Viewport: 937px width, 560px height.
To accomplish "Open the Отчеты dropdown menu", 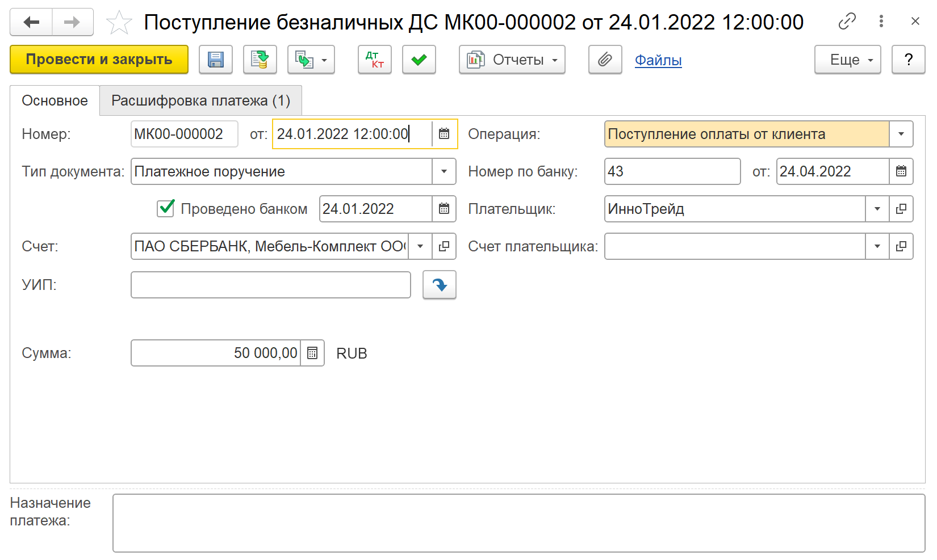I will (x=512, y=60).
